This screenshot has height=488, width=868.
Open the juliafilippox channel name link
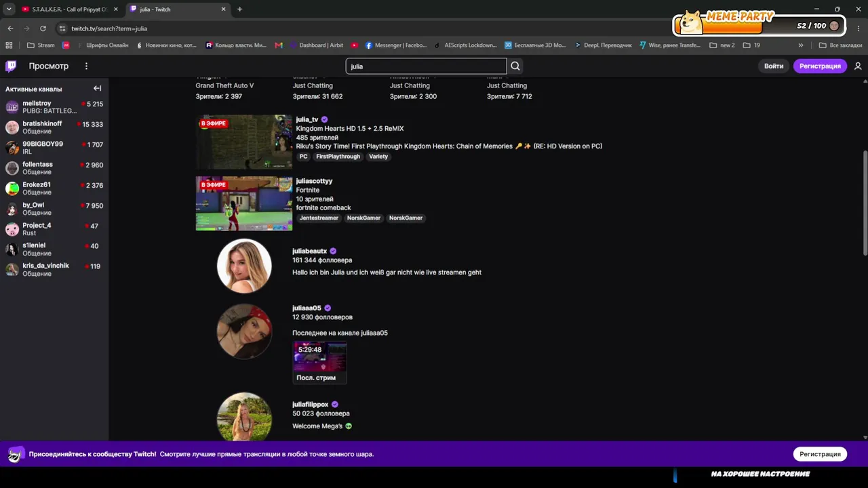(x=310, y=405)
